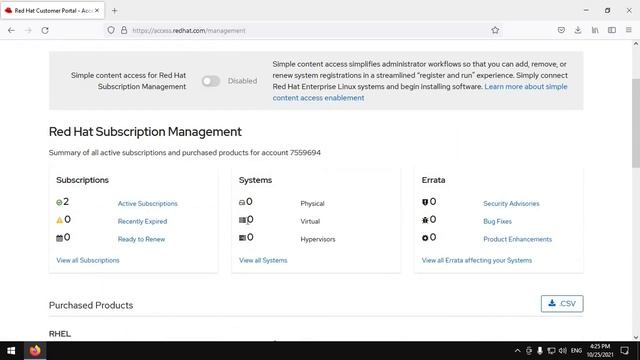Open the Windows notification center icon

click(x=624, y=351)
